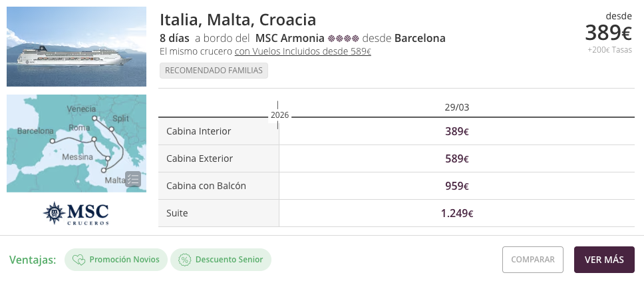Select Cabina Interior price 389€
644x281 pixels.
457,132
